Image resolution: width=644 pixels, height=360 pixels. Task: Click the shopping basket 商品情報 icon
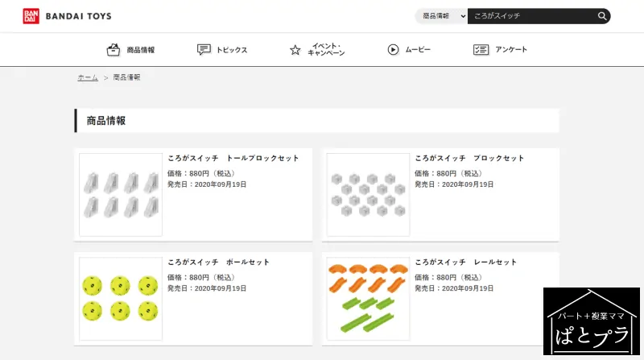[114, 50]
